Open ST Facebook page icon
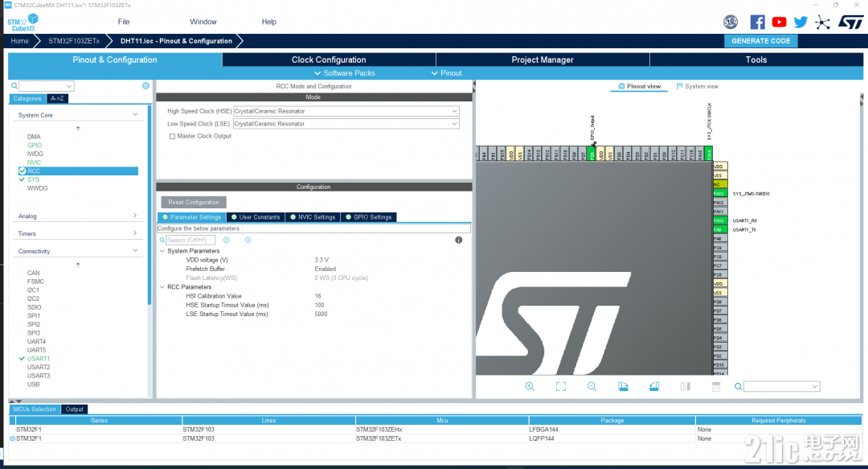 [757, 23]
